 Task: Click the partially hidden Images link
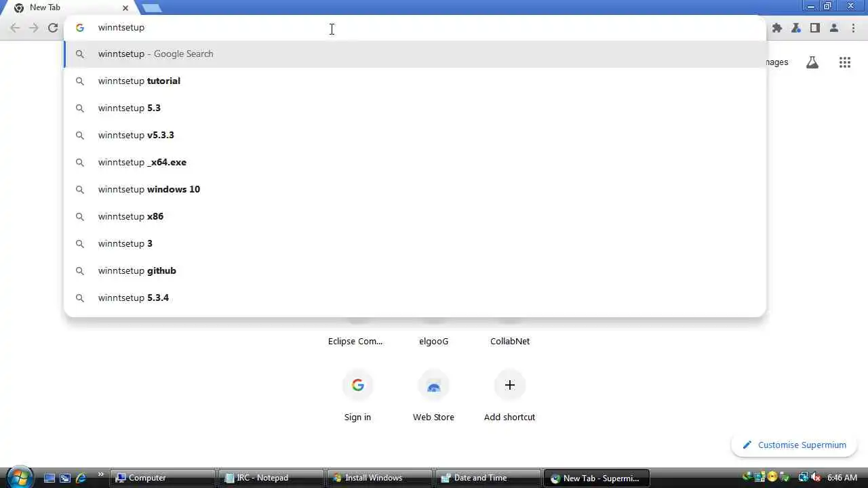(777, 62)
